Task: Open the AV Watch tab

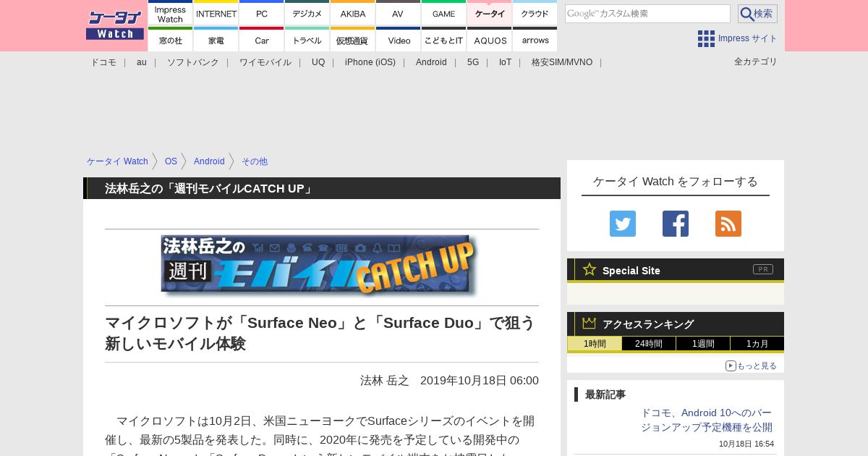Action: tap(399, 13)
